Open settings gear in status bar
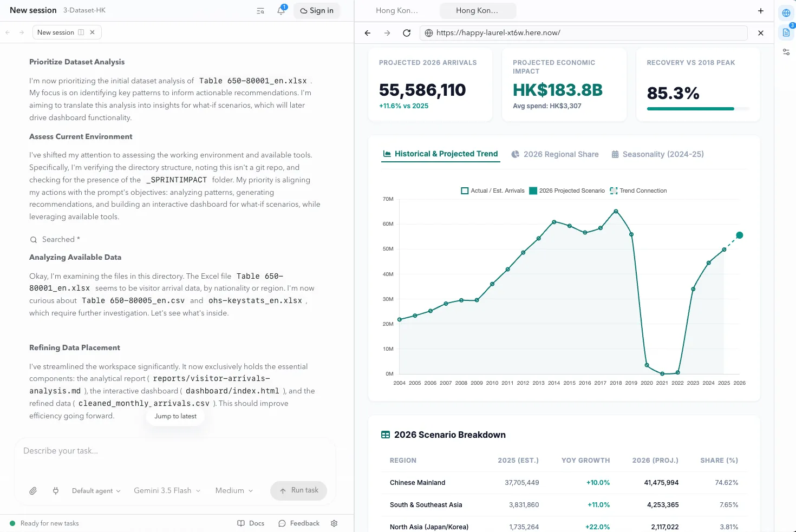This screenshot has width=796, height=532. click(x=334, y=523)
